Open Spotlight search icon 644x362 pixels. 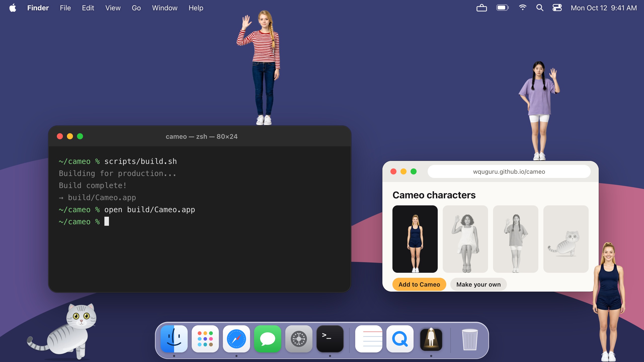(540, 8)
